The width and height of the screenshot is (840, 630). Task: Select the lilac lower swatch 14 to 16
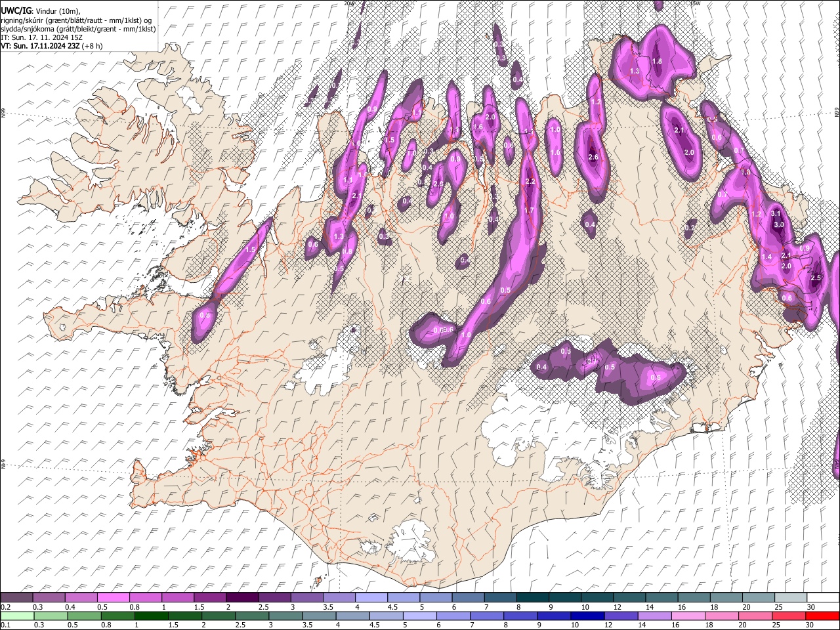tap(654, 616)
